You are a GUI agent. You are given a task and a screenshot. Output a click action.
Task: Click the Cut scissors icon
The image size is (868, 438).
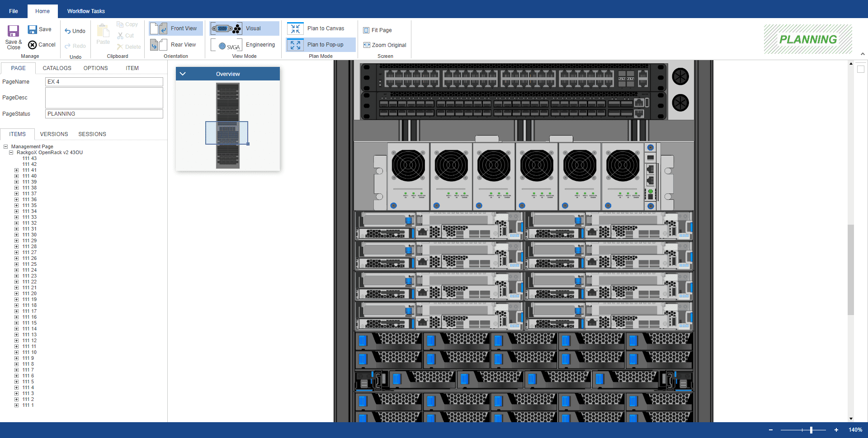[120, 36]
